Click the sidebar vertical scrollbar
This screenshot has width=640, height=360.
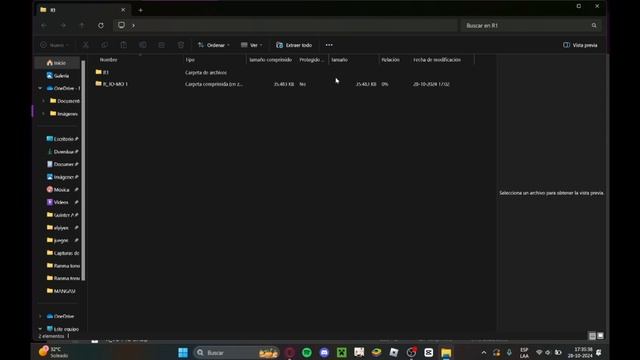point(83,171)
